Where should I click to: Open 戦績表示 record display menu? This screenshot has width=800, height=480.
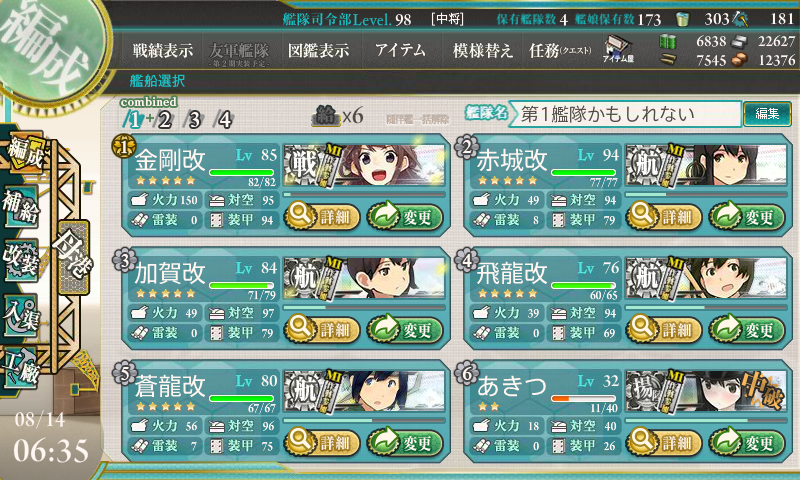point(163,50)
